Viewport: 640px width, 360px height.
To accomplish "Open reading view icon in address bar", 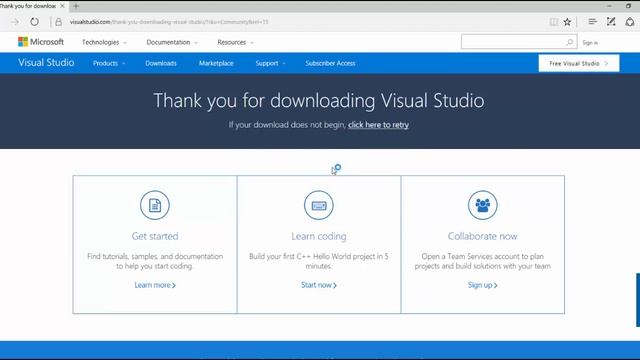I will [x=553, y=22].
